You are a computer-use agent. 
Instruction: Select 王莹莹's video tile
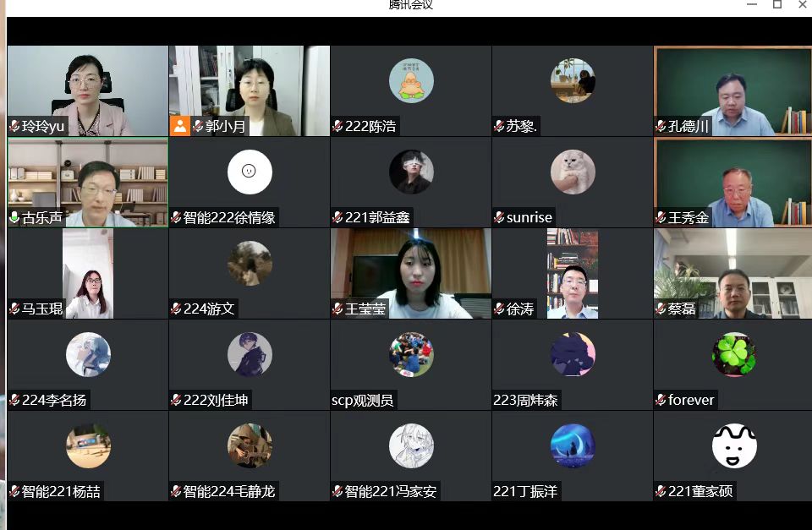[x=411, y=273]
